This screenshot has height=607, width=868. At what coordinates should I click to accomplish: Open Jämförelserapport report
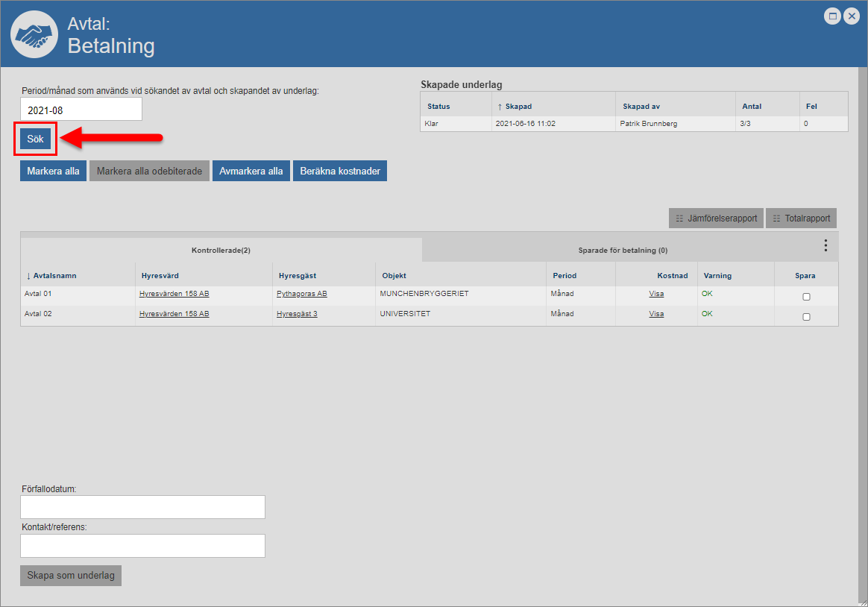pyautogui.click(x=715, y=218)
